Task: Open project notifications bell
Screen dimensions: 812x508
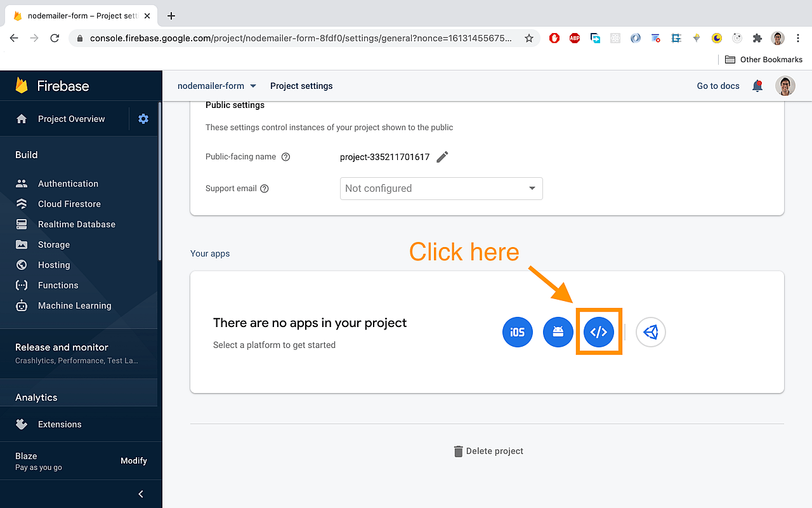Action: coord(757,86)
